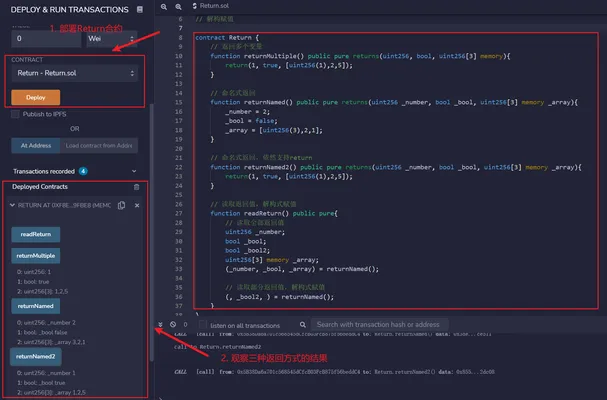This screenshot has width=607, height=400.
Task: Click the zoom out magnifier icon
Action: [164, 7]
